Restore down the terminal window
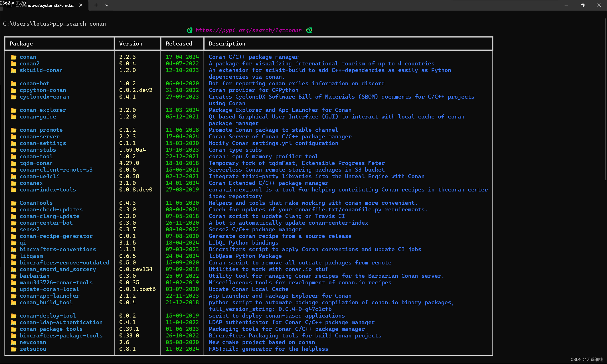This screenshot has height=364, width=607. tap(583, 5)
